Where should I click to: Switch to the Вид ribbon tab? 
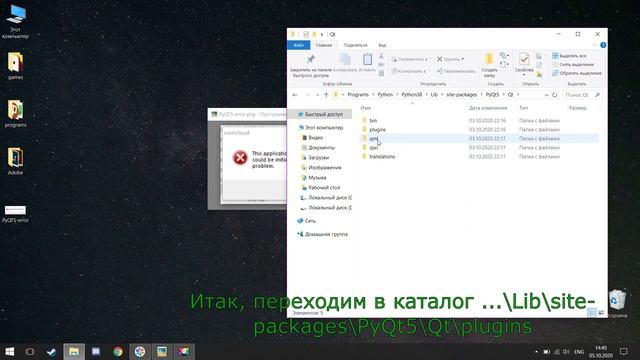click(382, 45)
